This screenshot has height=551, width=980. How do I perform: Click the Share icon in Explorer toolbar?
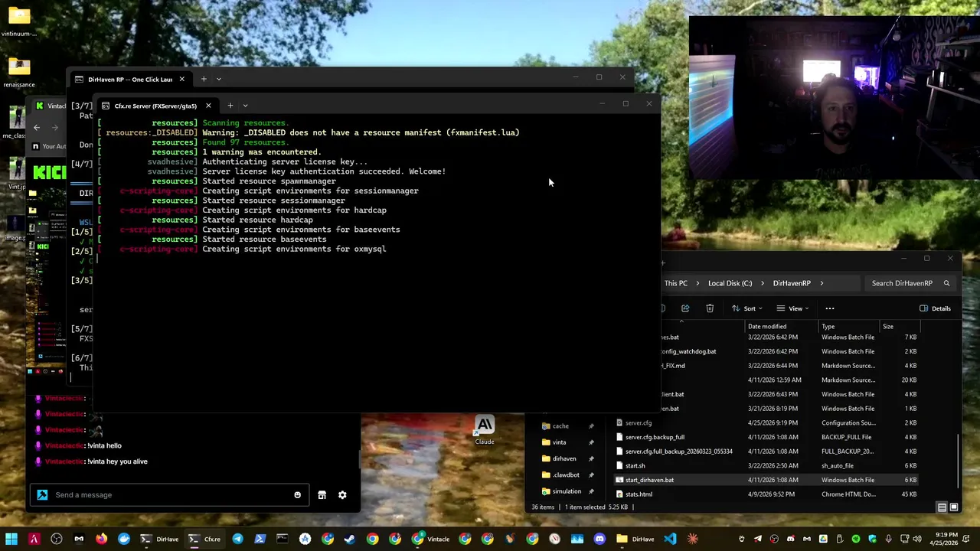[x=685, y=308]
